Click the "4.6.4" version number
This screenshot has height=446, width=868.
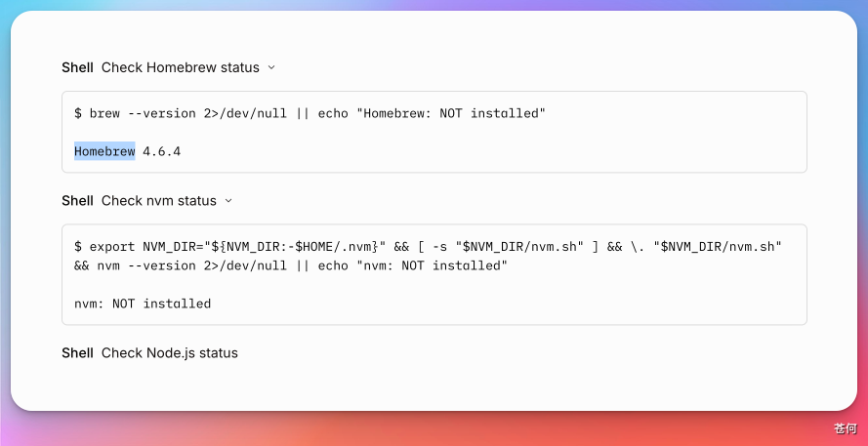pyautogui.click(x=162, y=151)
